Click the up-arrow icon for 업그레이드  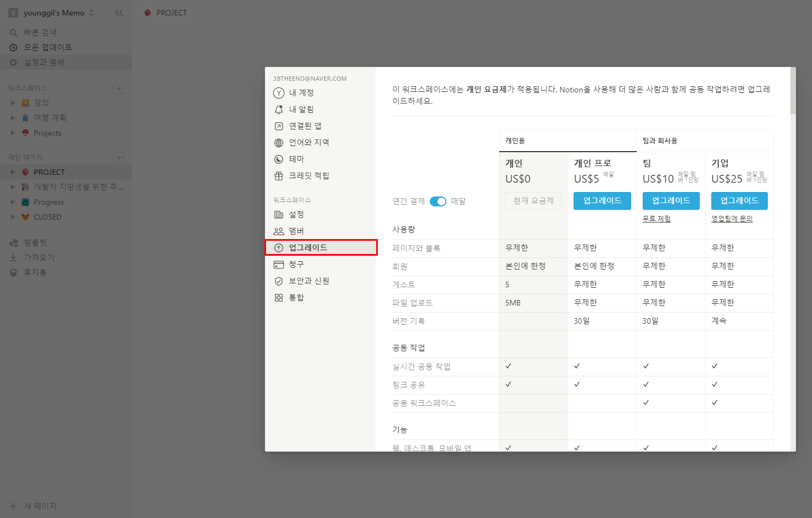[x=279, y=248]
